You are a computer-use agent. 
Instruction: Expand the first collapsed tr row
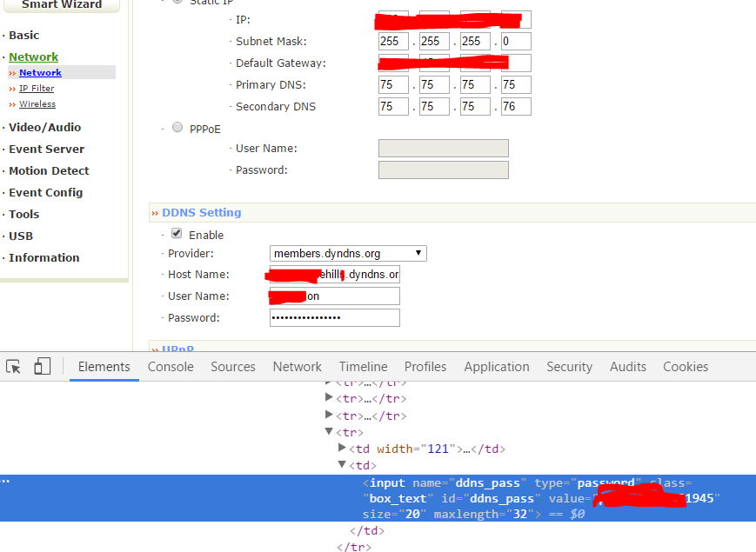click(x=329, y=382)
